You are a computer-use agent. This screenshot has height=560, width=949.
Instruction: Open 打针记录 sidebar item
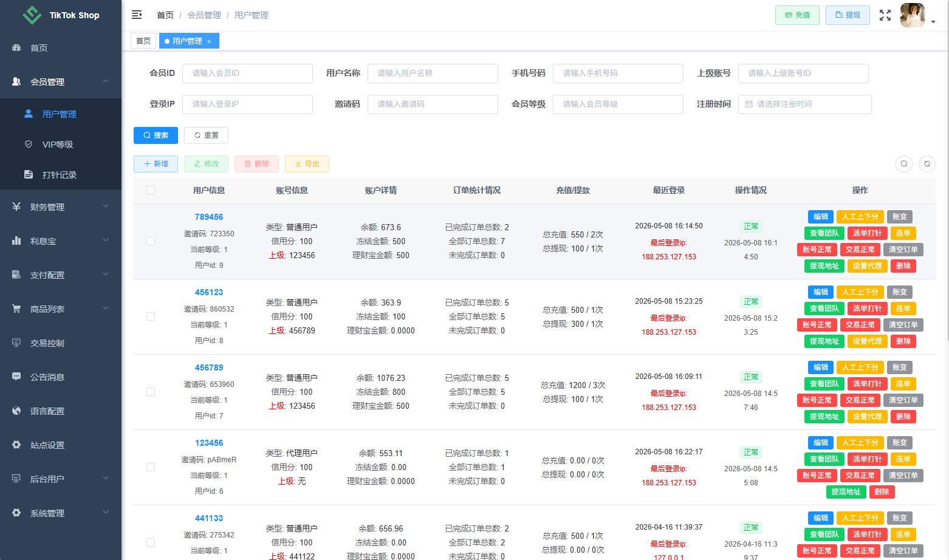point(61,174)
